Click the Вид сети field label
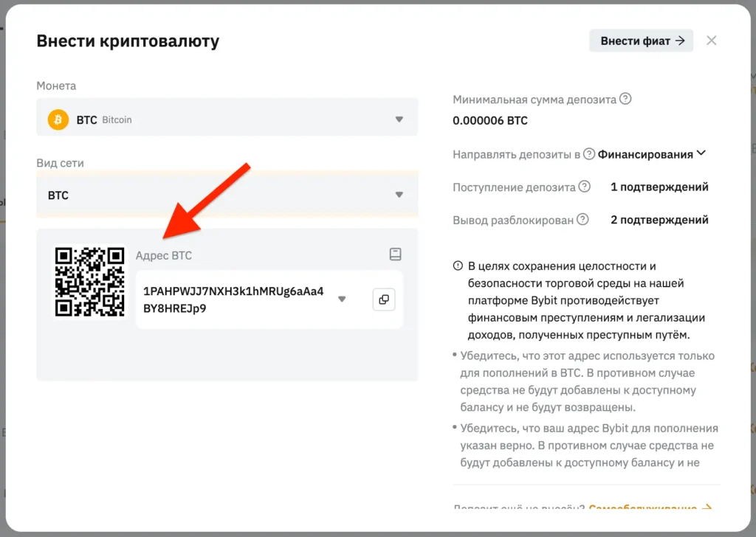This screenshot has width=756, height=537. pyautogui.click(x=61, y=163)
